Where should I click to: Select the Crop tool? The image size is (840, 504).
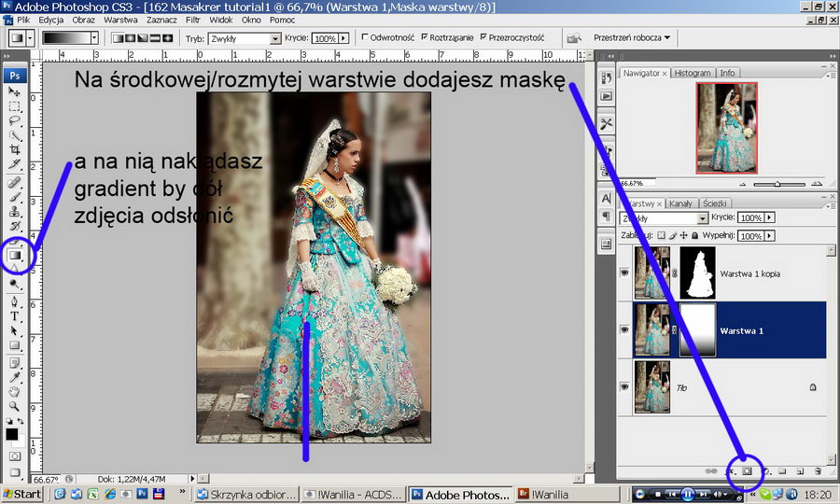click(x=16, y=149)
